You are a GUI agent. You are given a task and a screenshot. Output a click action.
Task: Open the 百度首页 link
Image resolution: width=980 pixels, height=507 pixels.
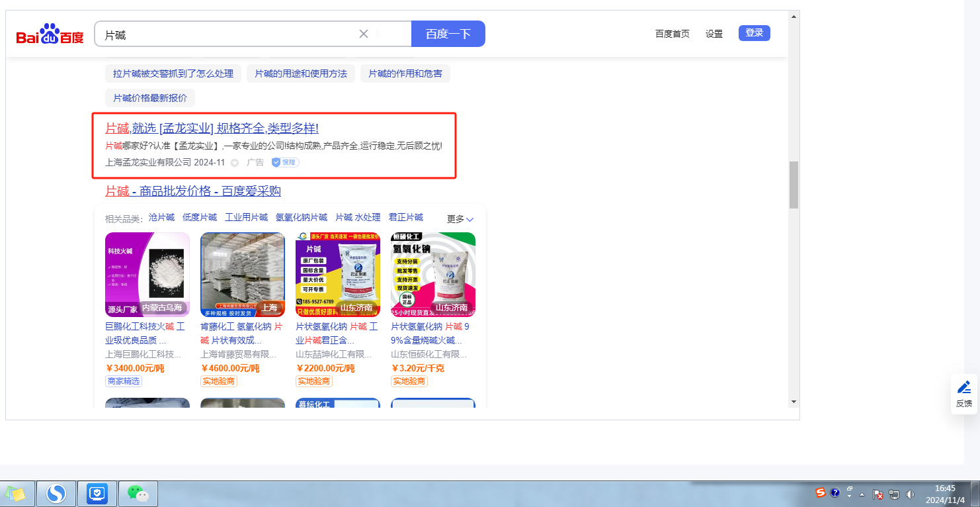click(673, 34)
